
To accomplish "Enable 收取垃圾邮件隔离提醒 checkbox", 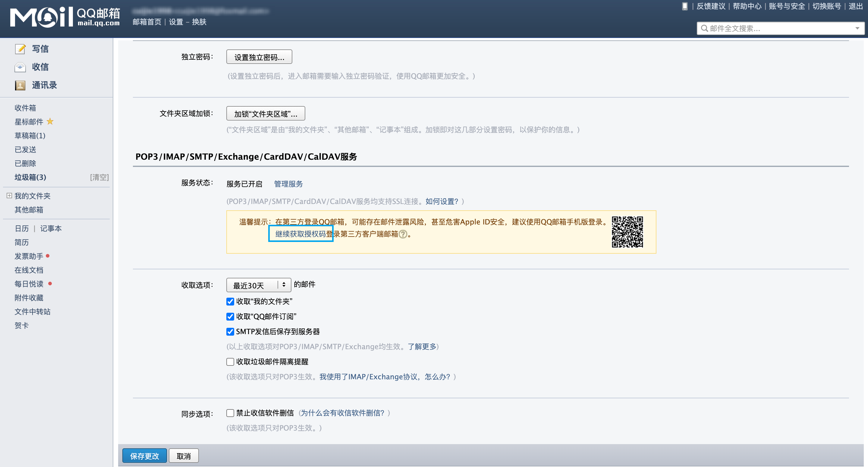I will [x=230, y=362].
